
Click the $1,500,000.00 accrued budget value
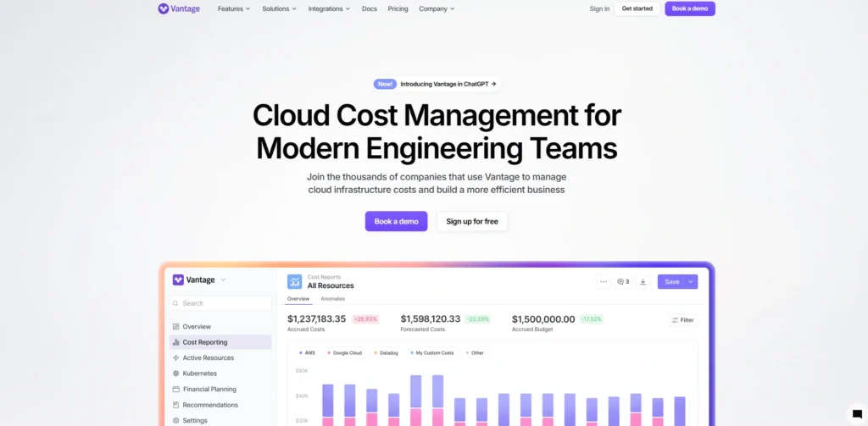(x=543, y=319)
